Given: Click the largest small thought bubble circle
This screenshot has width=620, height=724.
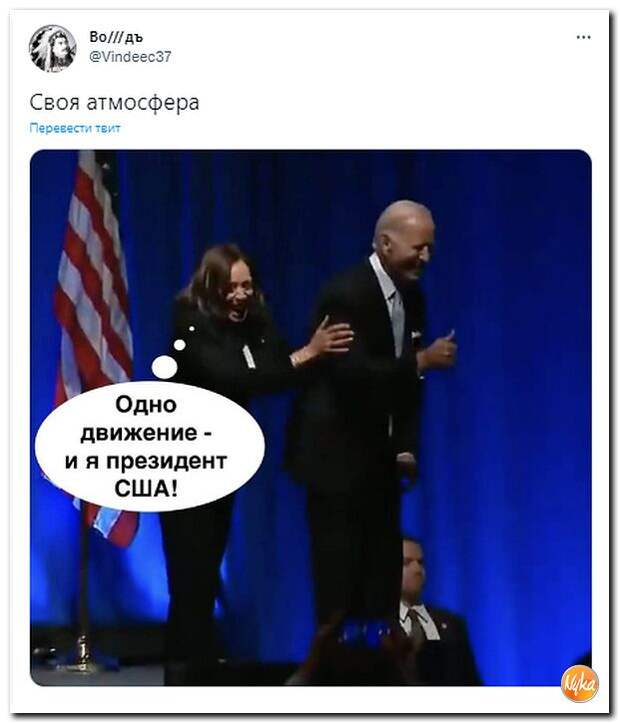Looking at the screenshot, I should (x=164, y=368).
